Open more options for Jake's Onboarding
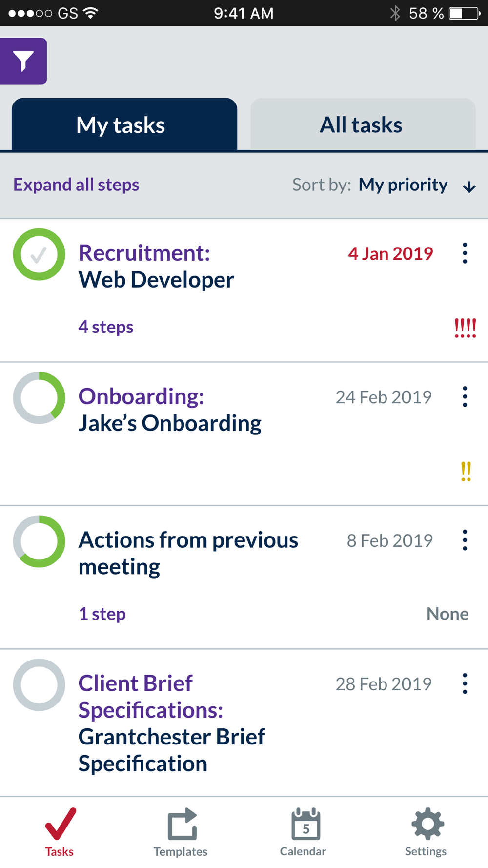Screen dimensions: 488x868 (465, 397)
